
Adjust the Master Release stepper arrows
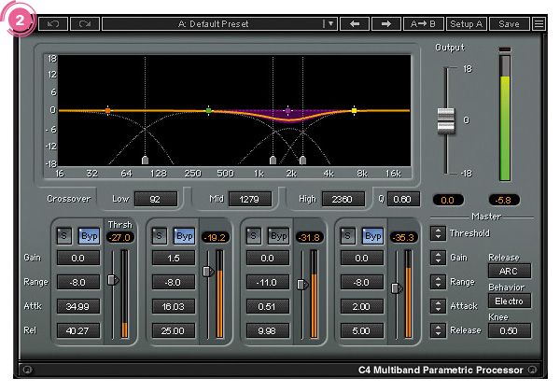438,330
